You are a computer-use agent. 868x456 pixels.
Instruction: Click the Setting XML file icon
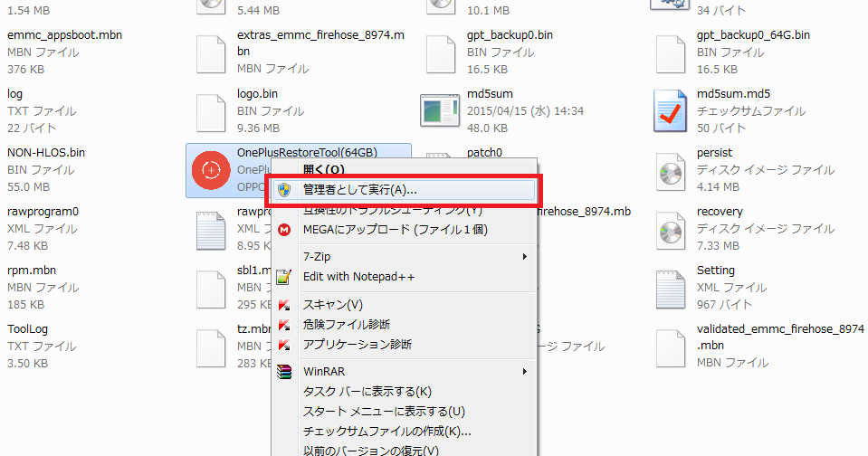pos(671,290)
